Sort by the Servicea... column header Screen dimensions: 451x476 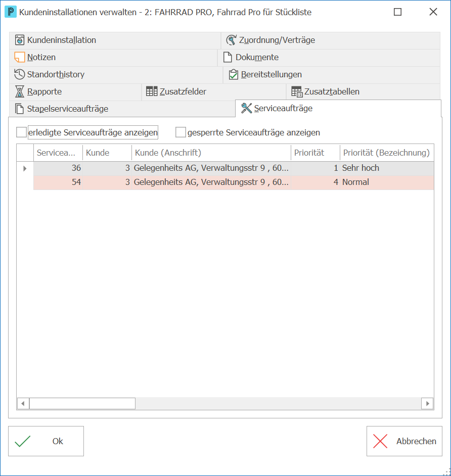tap(58, 153)
